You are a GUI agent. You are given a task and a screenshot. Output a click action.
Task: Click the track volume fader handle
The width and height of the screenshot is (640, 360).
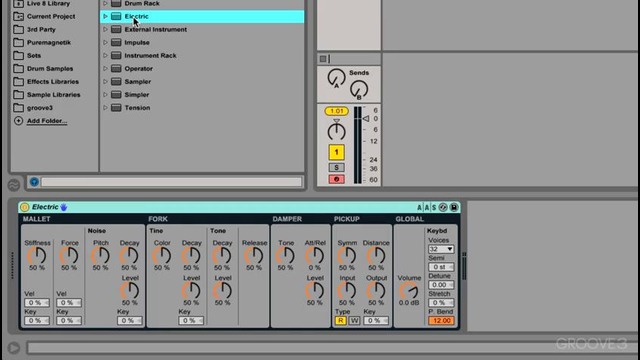click(366, 119)
